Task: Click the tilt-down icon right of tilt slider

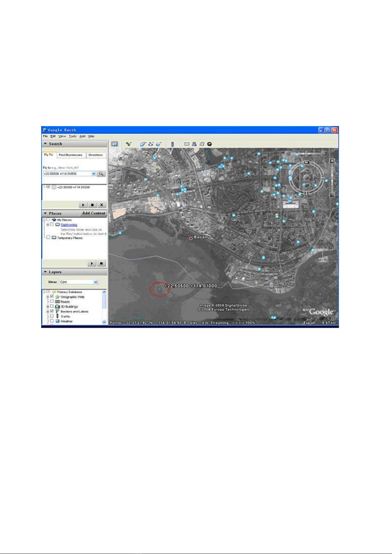Action: pos(324,153)
